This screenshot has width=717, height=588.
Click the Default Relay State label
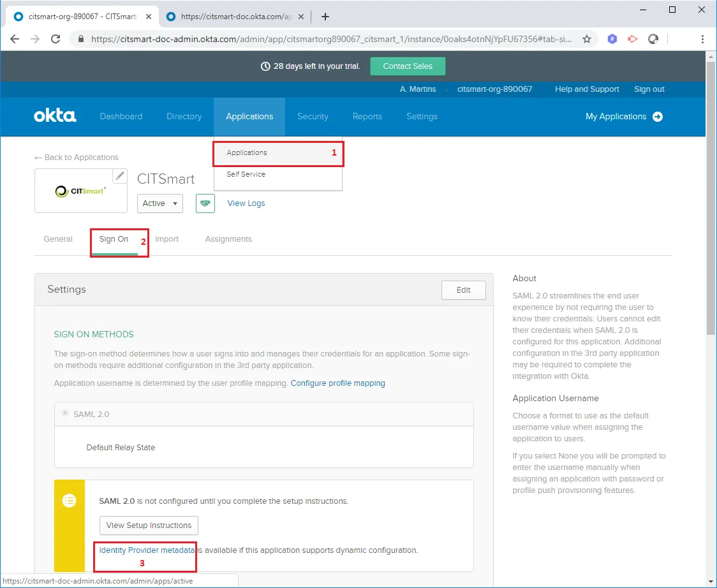(121, 448)
